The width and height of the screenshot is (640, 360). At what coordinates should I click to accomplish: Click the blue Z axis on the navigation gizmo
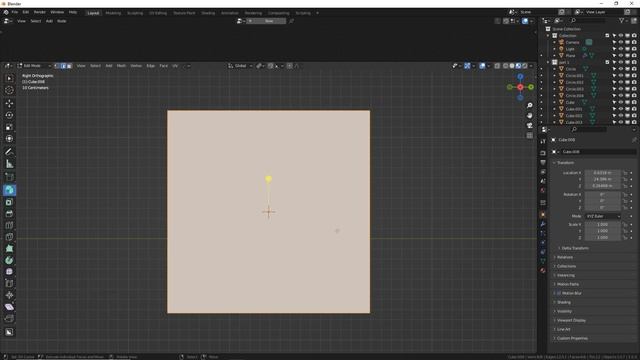(520, 77)
